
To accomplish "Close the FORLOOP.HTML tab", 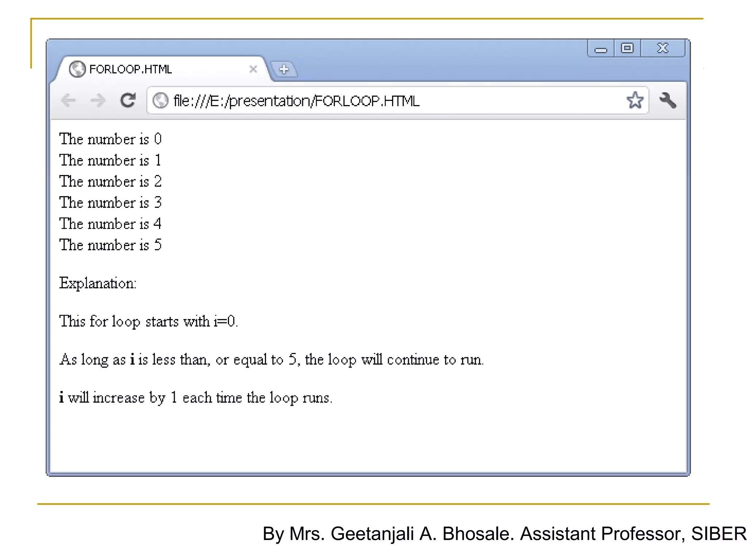I will coord(253,69).
